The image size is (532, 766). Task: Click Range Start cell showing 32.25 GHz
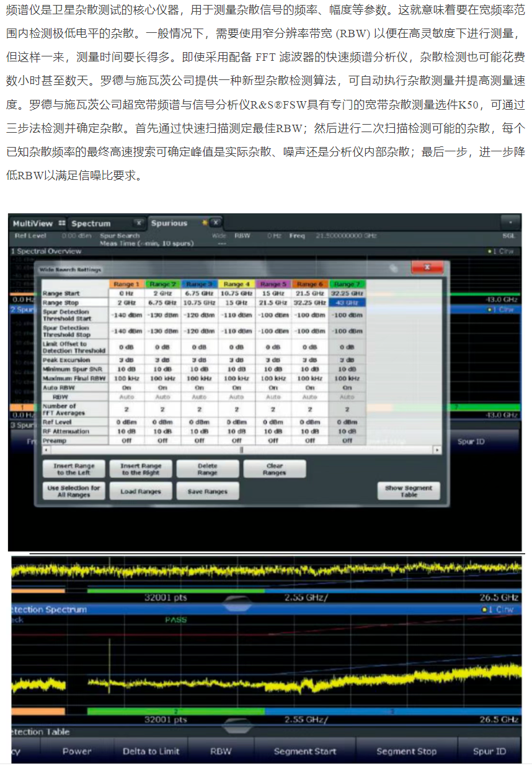pos(347,293)
